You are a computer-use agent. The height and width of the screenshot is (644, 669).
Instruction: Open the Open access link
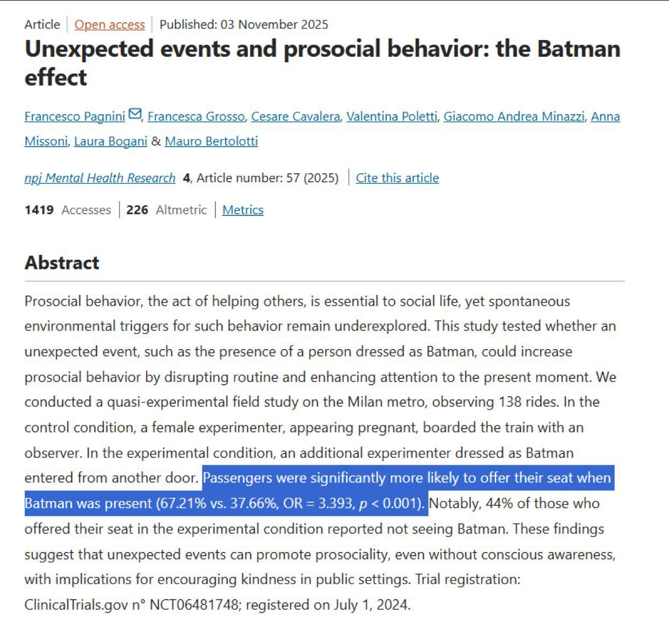(x=110, y=25)
